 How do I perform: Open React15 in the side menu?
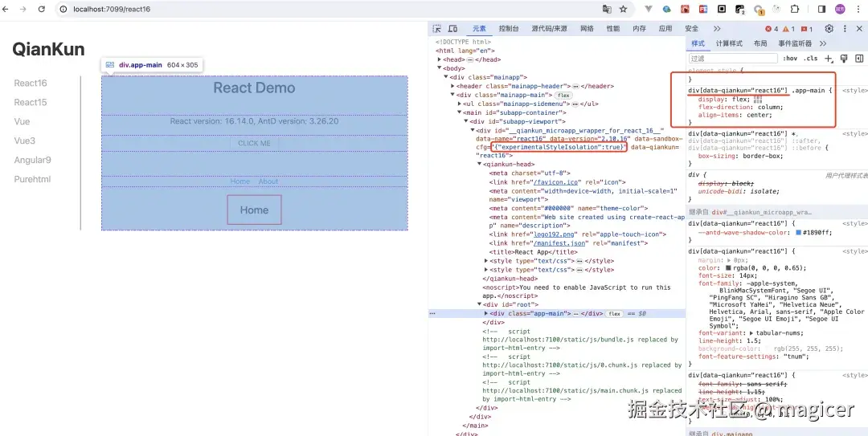pyautogui.click(x=31, y=102)
